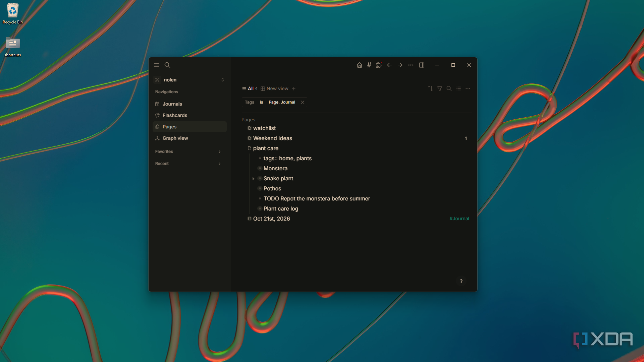Open Flashcards in the sidebar
644x362 pixels.
(190, 115)
